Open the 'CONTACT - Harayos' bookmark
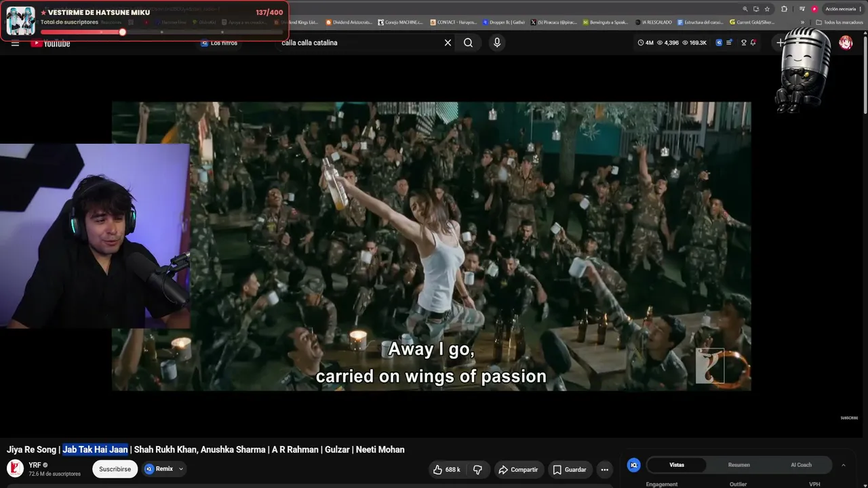Image resolution: width=868 pixels, height=488 pixels. pos(453,22)
